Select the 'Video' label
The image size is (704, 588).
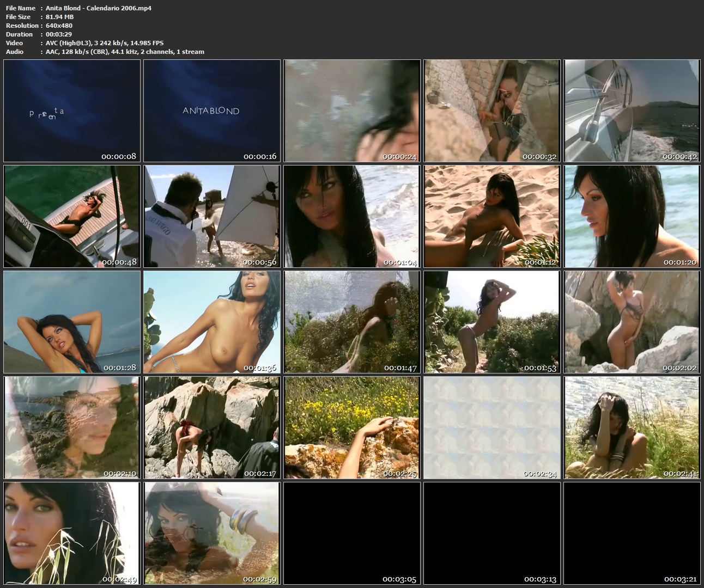pyautogui.click(x=15, y=43)
